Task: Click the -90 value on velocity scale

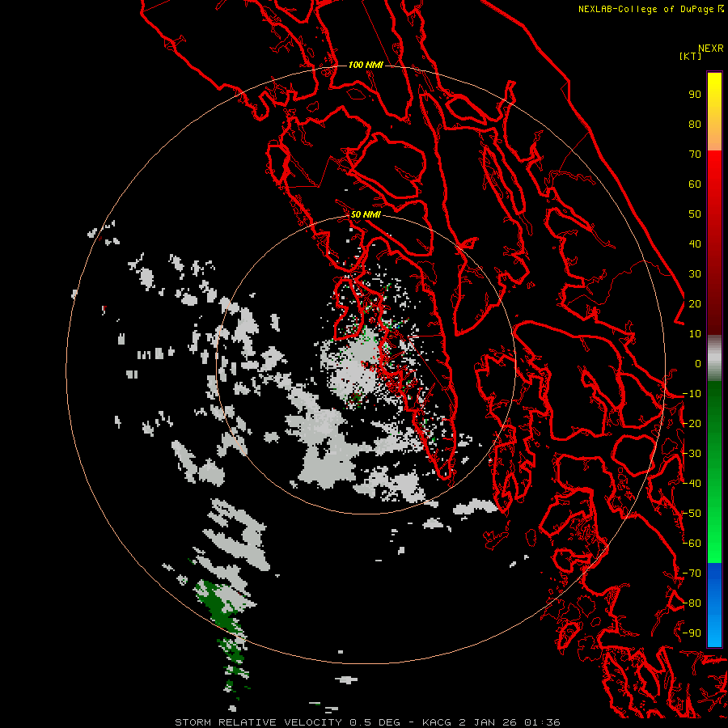Action: pyautogui.click(x=692, y=633)
